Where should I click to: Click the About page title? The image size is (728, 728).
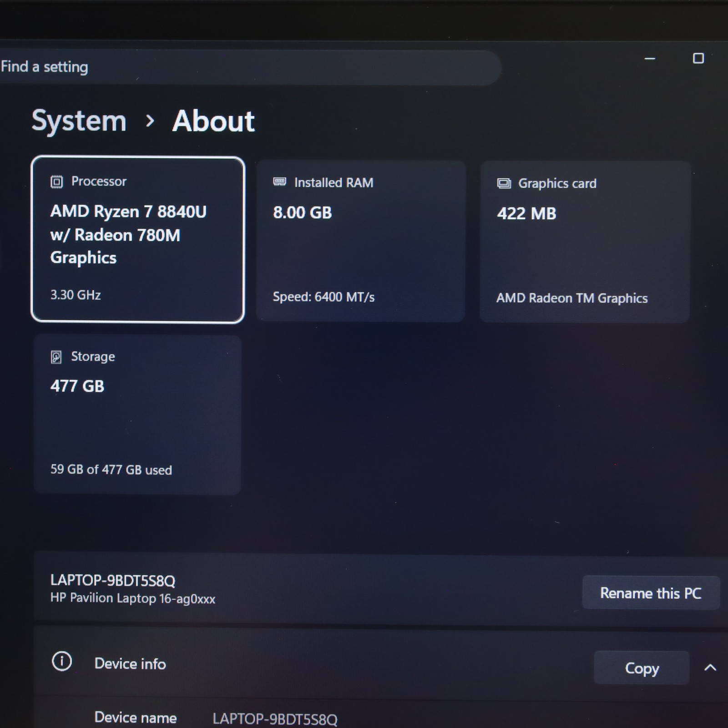tap(213, 121)
